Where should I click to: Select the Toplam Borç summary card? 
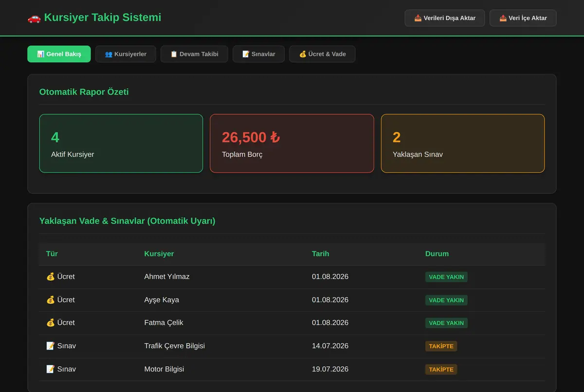point(292,143)
